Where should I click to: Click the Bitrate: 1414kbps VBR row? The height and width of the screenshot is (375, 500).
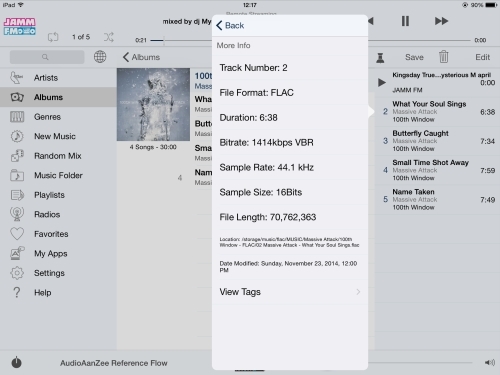click(290, 142)
